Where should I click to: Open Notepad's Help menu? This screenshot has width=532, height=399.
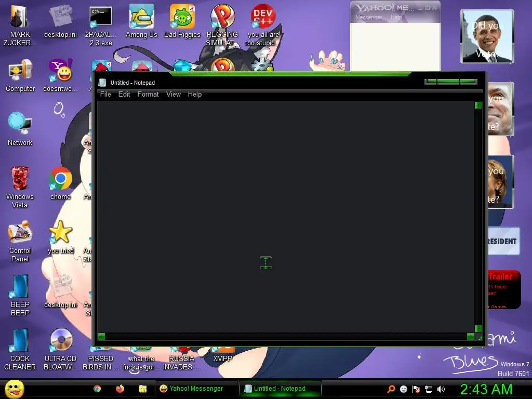195,95
